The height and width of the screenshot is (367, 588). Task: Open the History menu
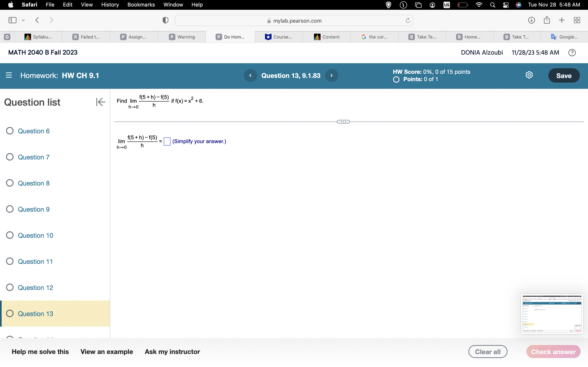(x=110, y=5)
